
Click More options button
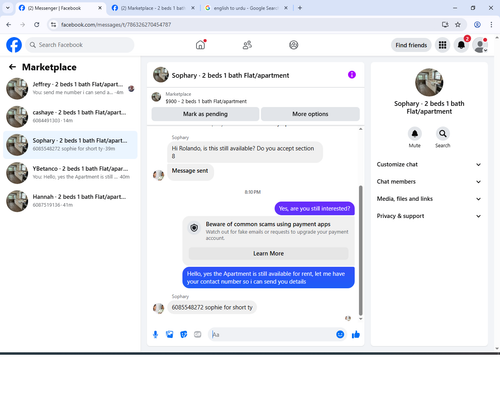tap(310, 114)
